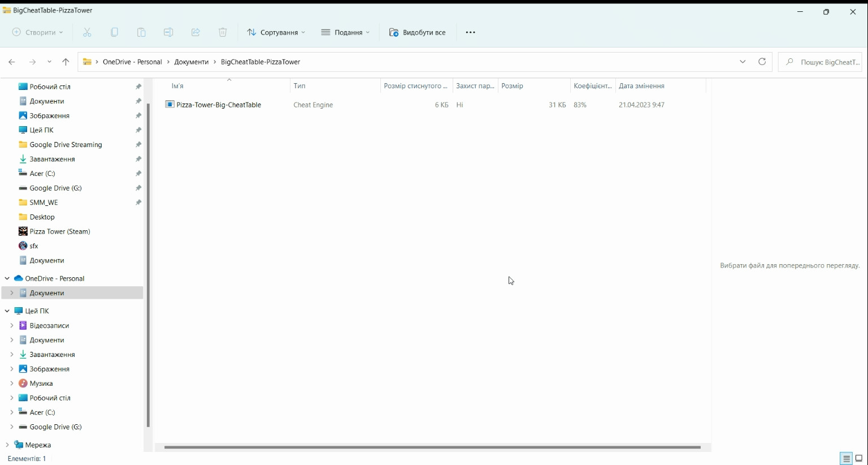The width and height of the screenshot is (868, 465).
Task: Open Pizza Tower (Steam) in the sidebar
Action: point(59,231)
